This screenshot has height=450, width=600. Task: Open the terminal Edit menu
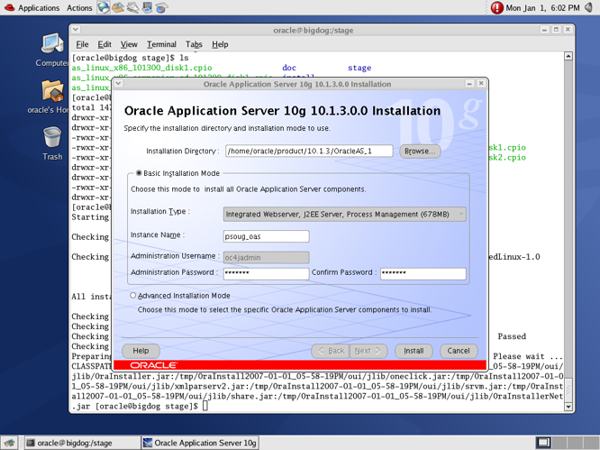tap(104, 44)
